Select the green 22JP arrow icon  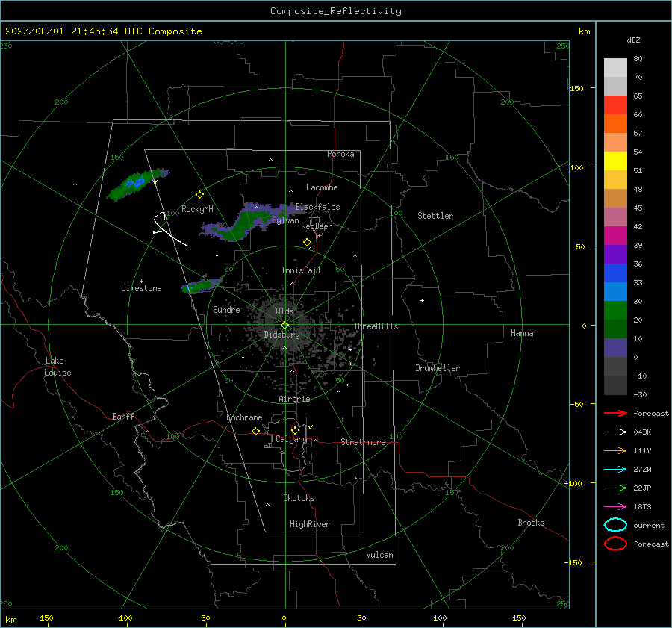[615, 488]
